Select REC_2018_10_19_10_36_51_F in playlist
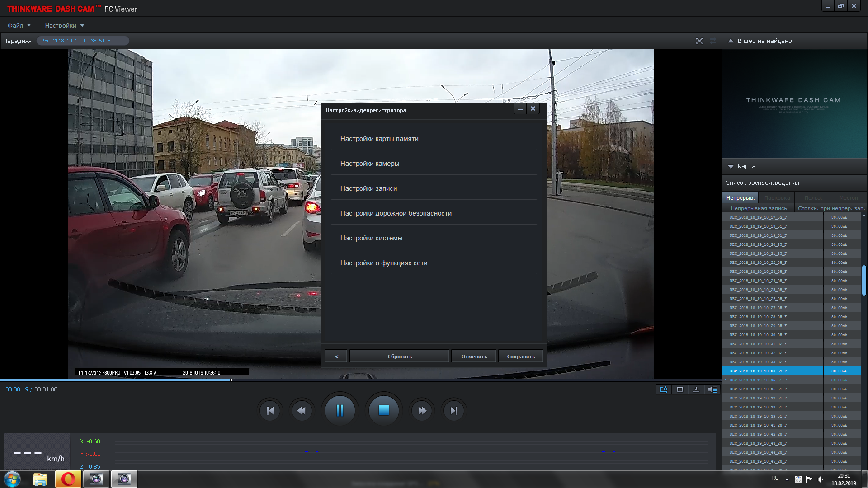 [758, 389]
